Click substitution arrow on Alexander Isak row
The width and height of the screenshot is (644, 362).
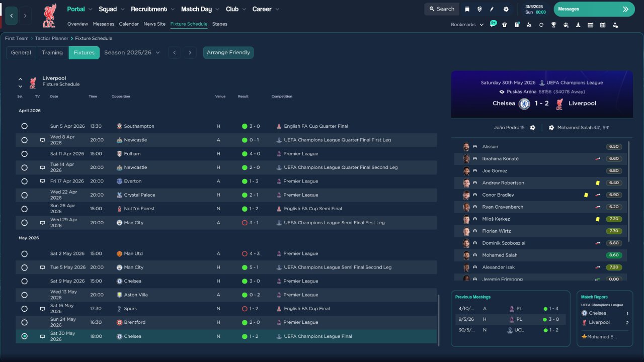point(598,267)
